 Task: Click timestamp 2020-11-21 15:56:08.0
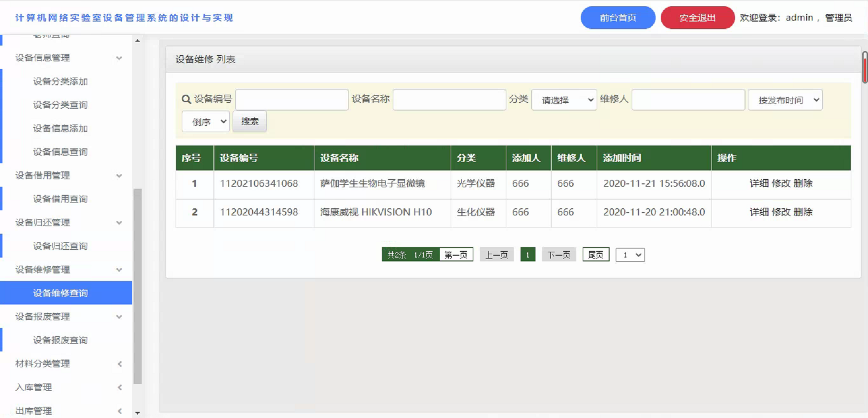(x=654, y=183)
